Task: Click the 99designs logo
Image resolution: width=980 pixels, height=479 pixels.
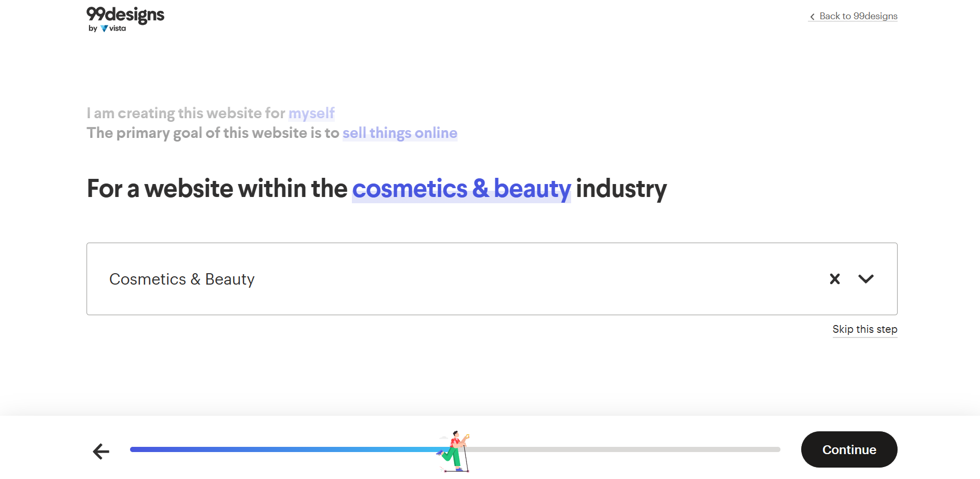Action: tap(125, 15)
